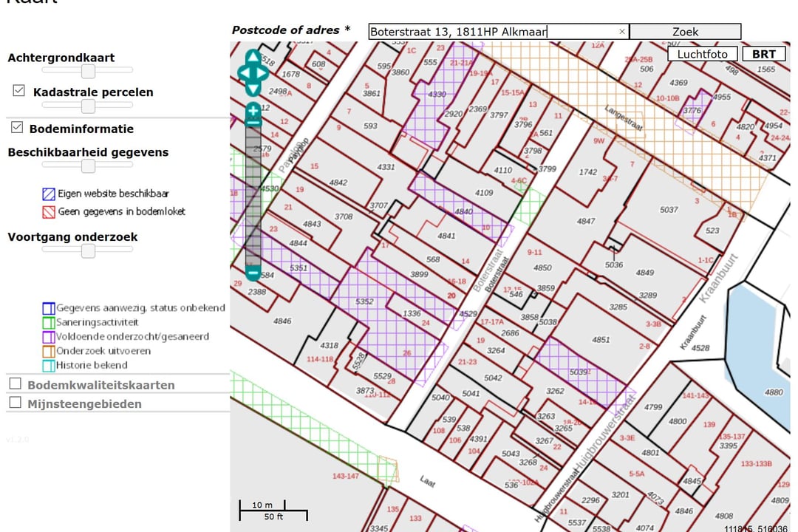798x532 pixels.
Task: Zoom out with the minus button
Action: click(253, 273)
